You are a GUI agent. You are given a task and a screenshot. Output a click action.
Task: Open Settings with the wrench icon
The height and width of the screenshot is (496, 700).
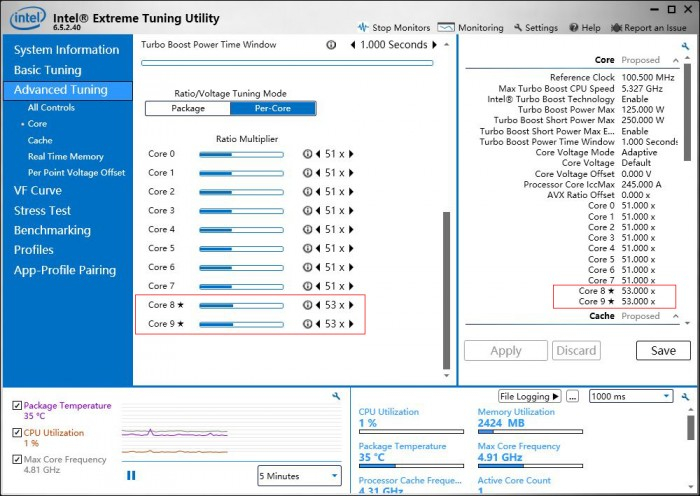pyautogui.click(x=517, y=28)
